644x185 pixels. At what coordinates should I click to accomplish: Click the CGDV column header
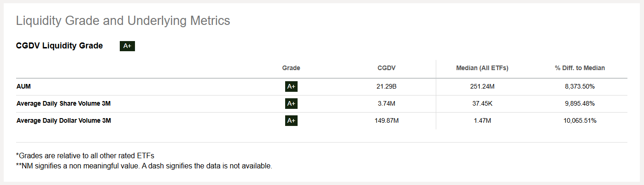click(x=386, y=68)
